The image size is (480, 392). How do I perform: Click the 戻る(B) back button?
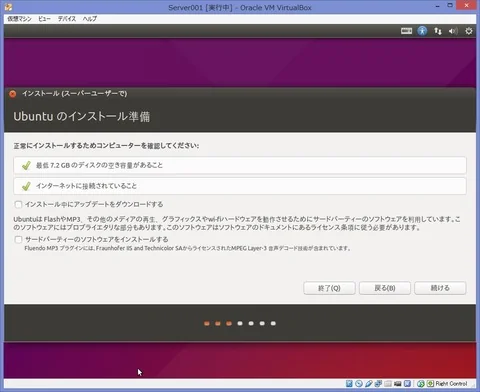tap(385, 288)
